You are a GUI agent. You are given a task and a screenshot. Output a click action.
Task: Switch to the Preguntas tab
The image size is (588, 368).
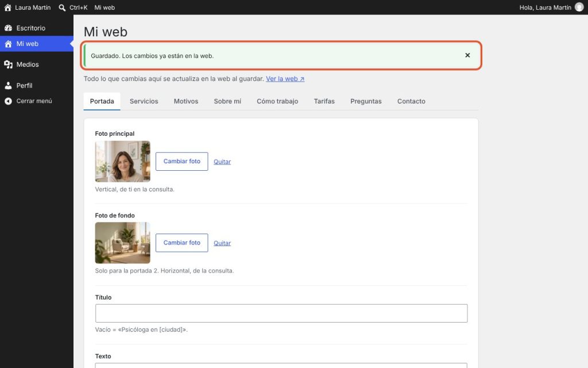(x=366, y=101)
